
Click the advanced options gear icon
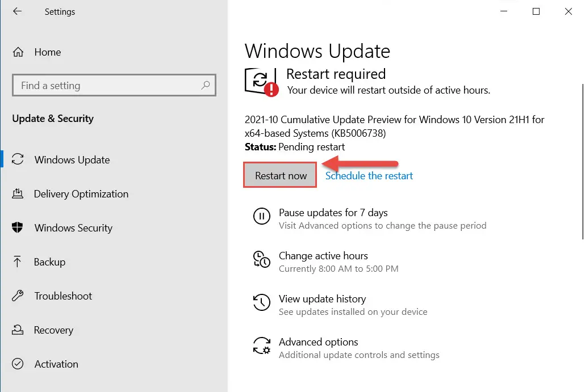pos(261,345)
